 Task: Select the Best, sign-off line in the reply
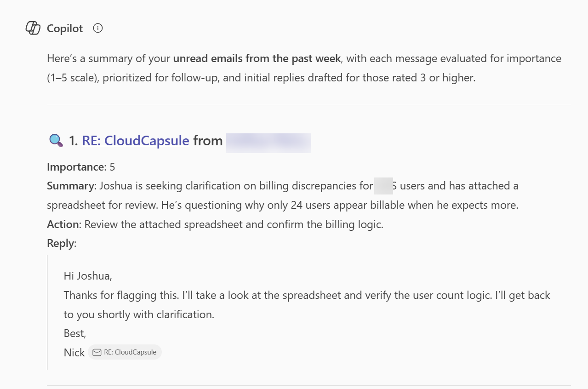tap(74, 333)
